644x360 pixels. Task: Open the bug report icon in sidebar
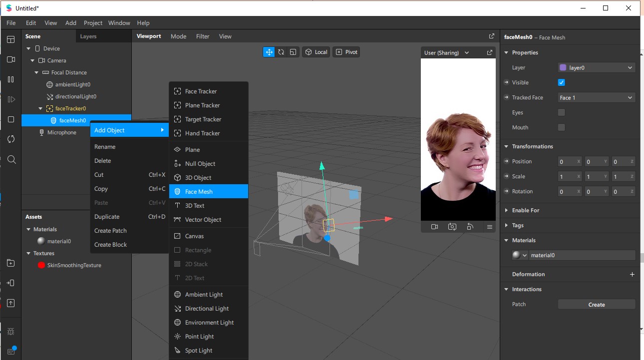[11, 332]
